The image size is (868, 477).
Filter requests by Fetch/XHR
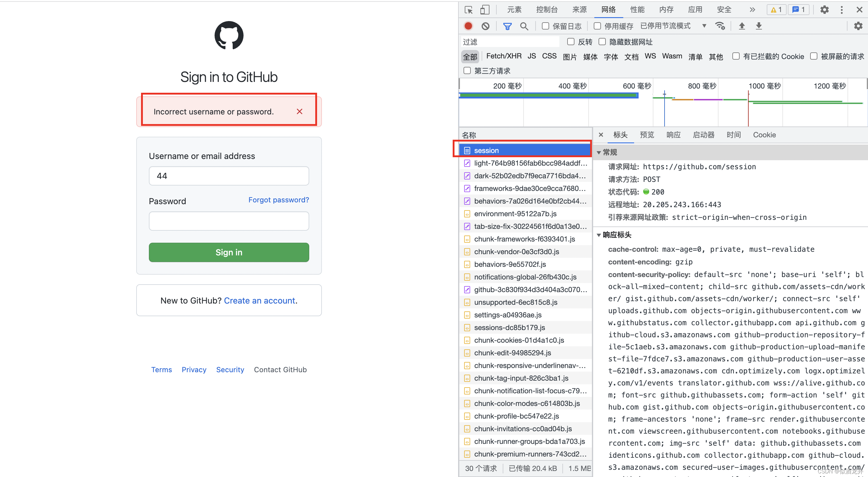(x=504, y=56)
